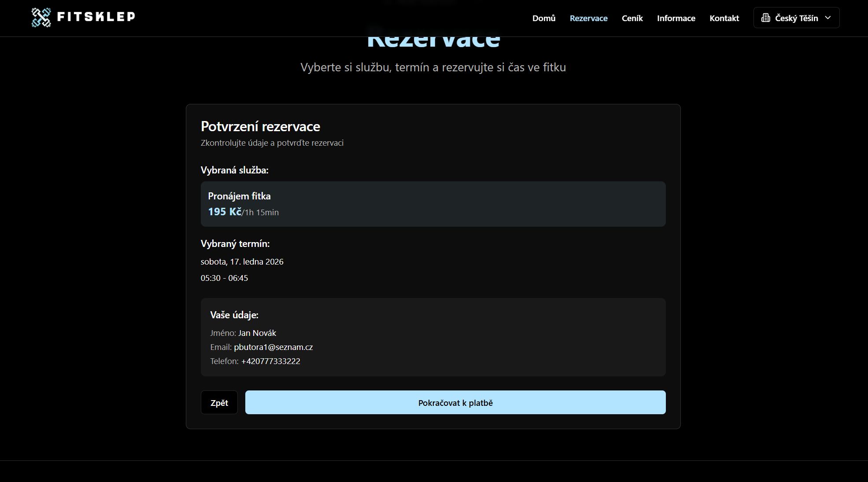Click the building icon beside Český Těšín
The width and height of the screenshot is (868, 482).
pos(765,18)
